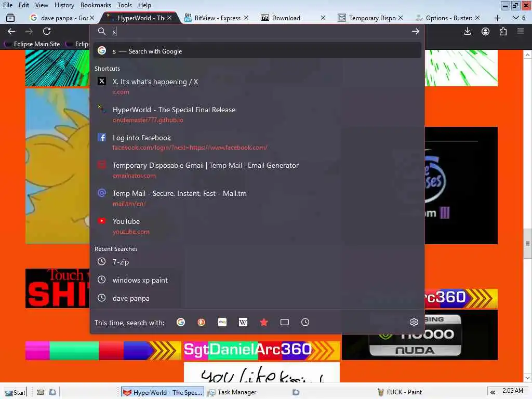Open the Edit menu

tap(23, 5)
